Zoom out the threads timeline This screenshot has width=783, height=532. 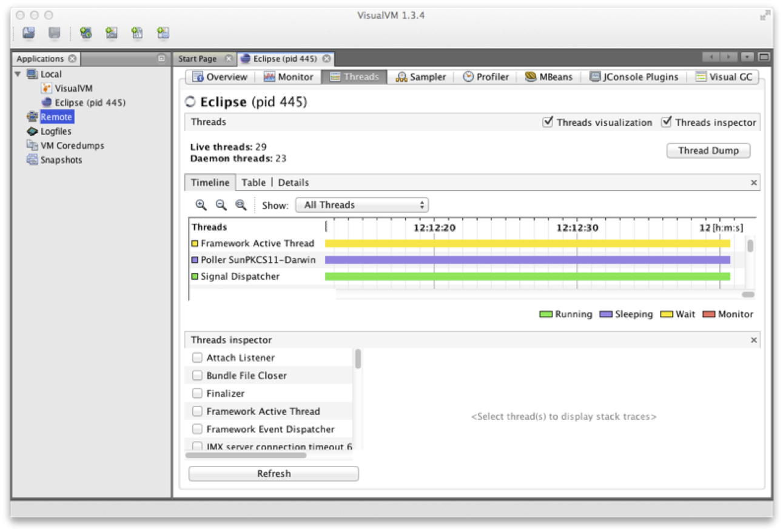coord(221,205)
